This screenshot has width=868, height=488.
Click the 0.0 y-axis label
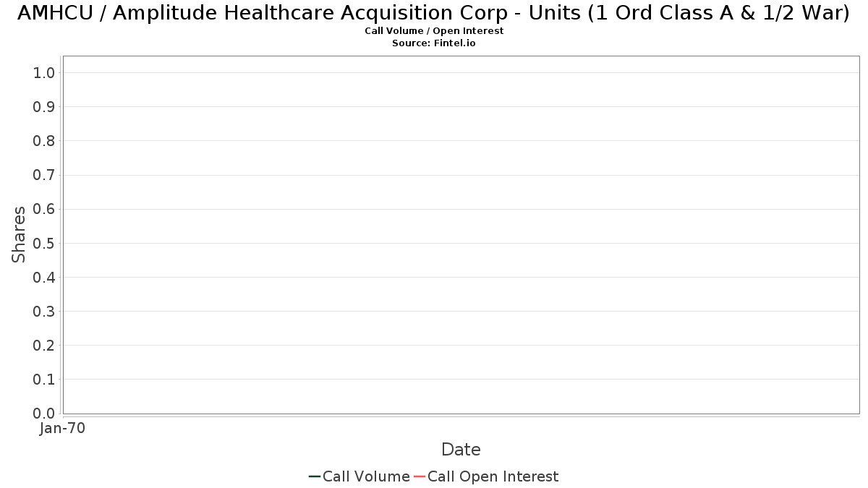pos(44,414)
